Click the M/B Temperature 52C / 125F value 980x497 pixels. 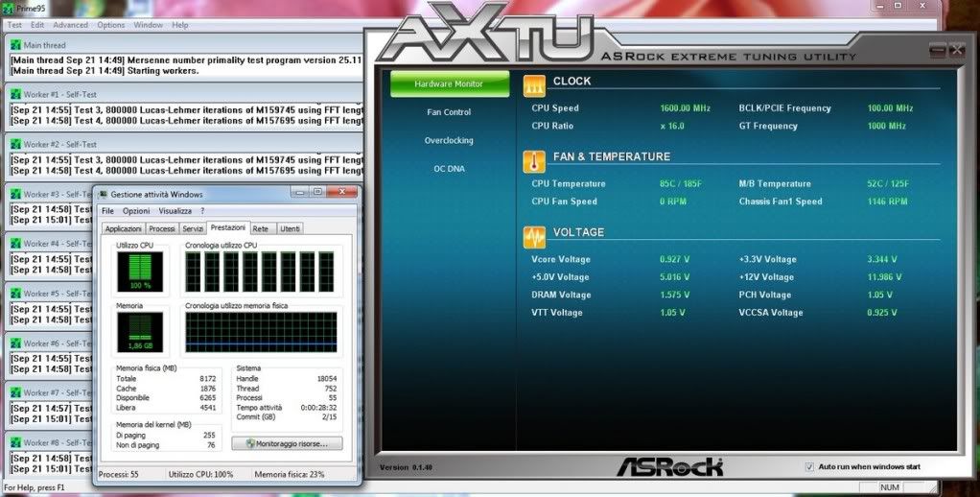(888, 184)
